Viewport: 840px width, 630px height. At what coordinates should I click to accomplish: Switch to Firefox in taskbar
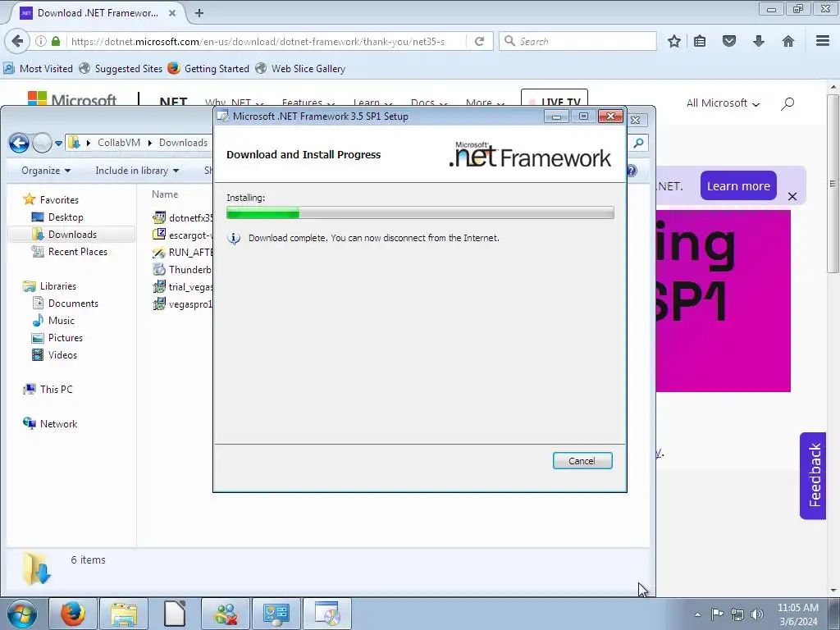coord(73,614)
